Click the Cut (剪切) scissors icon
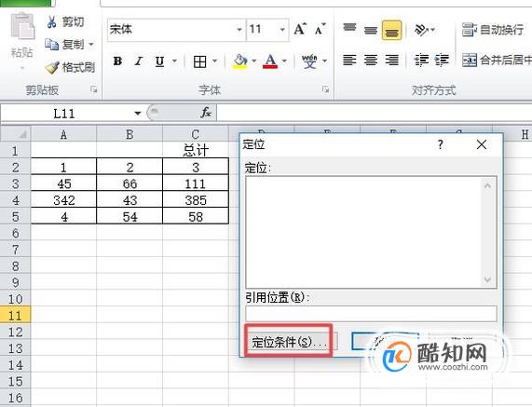The width and height of the screenshot is (532, 407). 51,22
